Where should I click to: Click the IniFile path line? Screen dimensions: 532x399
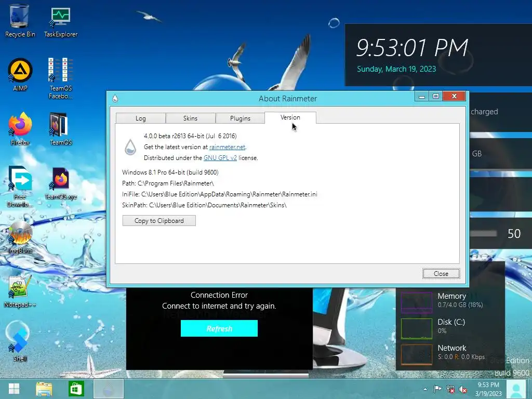pyautogui.click(x=220, y=194)
